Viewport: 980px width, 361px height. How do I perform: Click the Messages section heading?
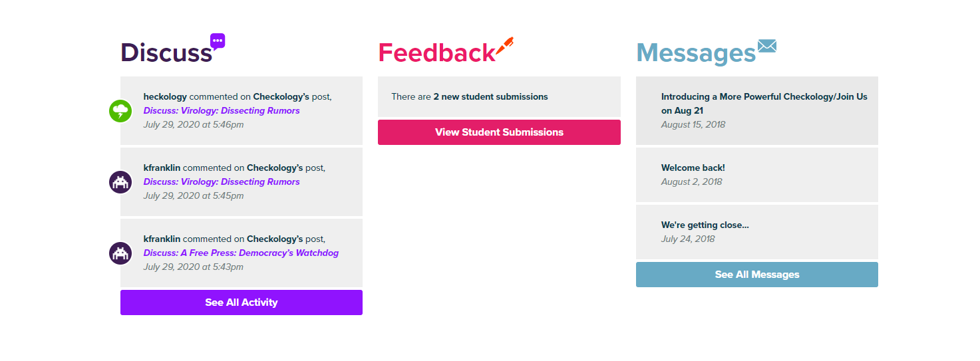tap(695, 53)
